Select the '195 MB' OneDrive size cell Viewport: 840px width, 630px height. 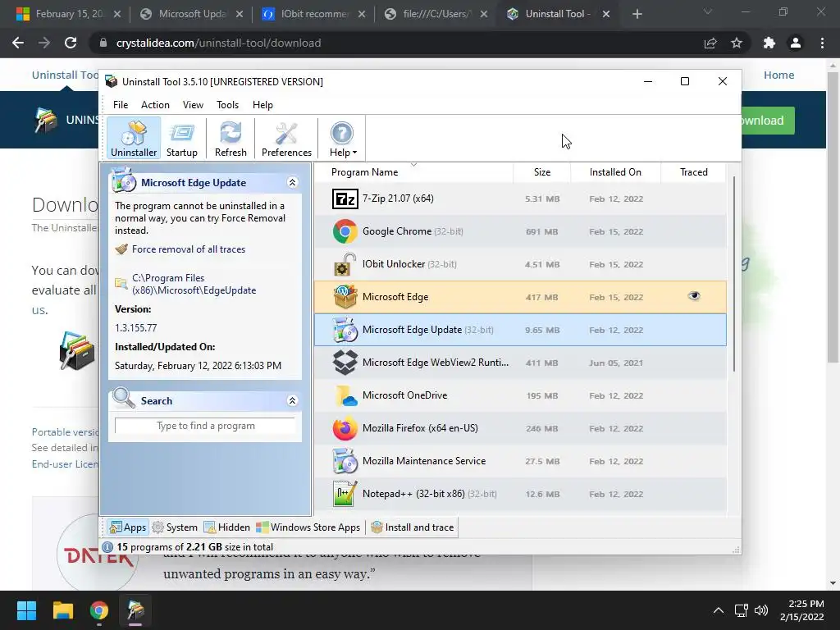541,395
